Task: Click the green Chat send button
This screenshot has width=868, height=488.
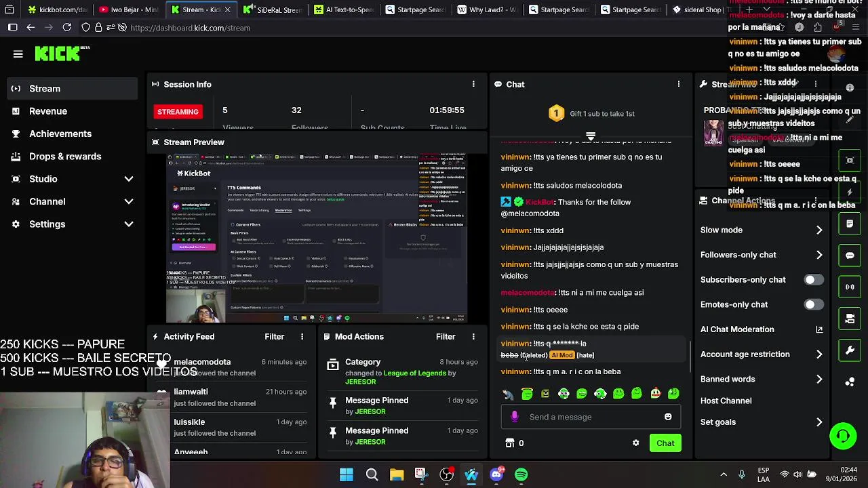Action: pyautogui.click(x=665, y=443)
